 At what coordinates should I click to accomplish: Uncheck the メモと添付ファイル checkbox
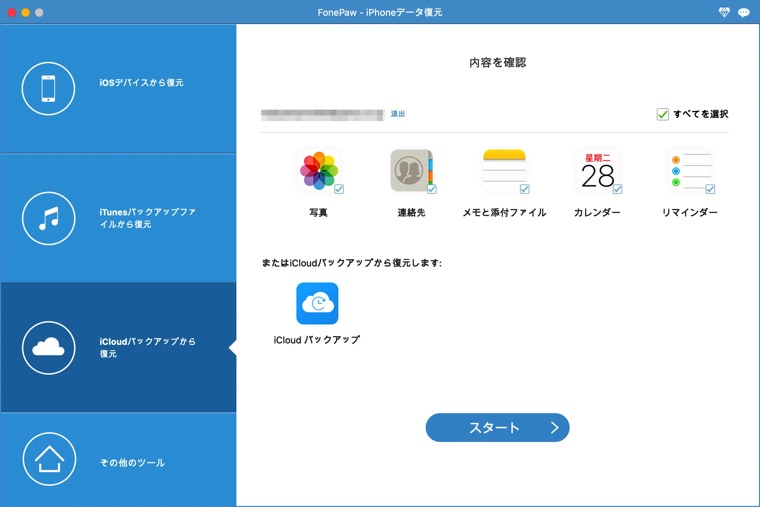click(x=524, y=189)
